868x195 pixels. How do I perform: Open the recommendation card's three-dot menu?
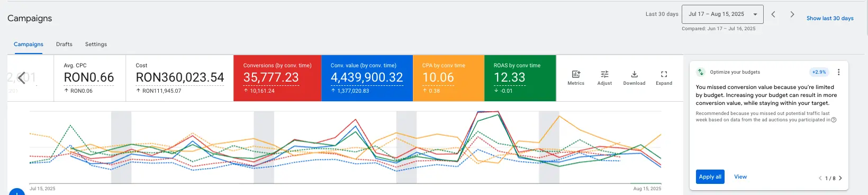click(x=838, y=72)
